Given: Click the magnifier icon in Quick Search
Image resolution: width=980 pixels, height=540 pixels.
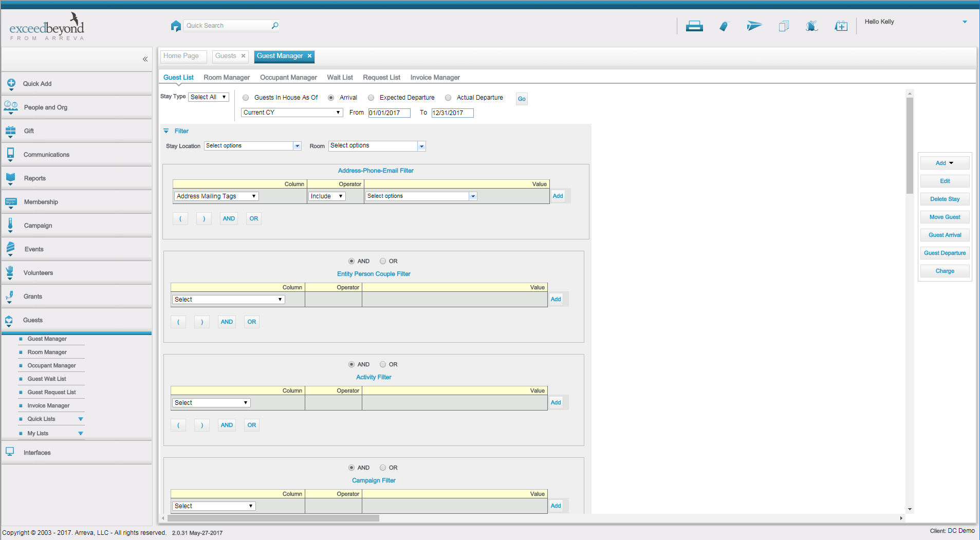Looking at the screenshot, I should (x=275, y=25).
